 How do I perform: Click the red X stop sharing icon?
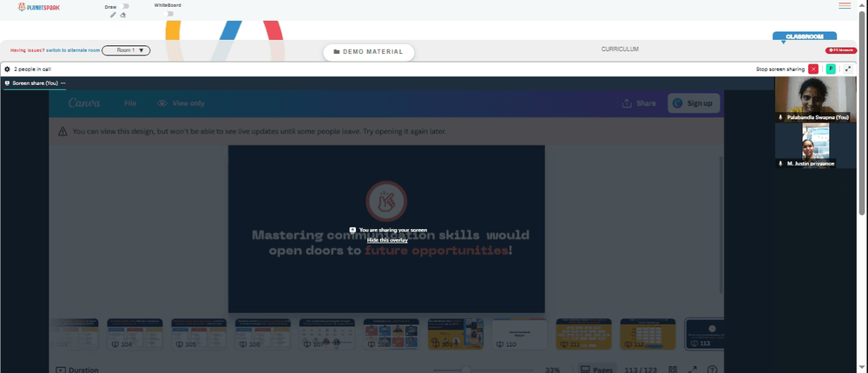pos(813,69)
